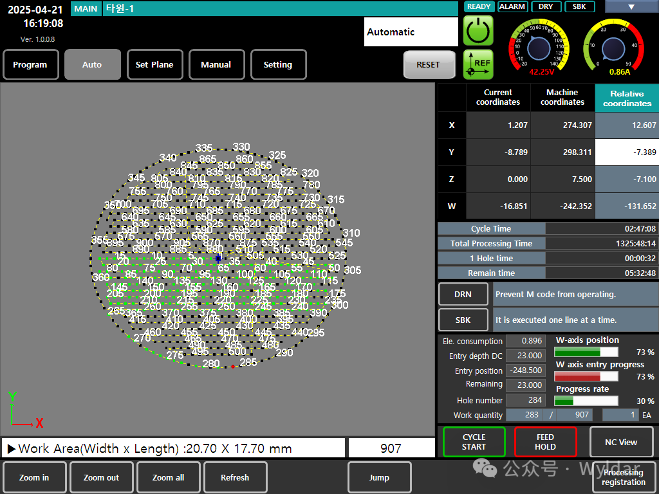Click the Relative W value -131.652
Screen dimensions: 660x495
click(627, 206)
